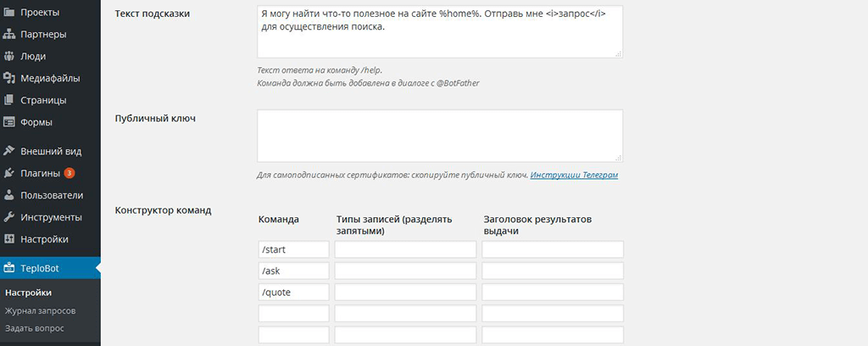
Task: Click the Plugins update badge showing 3
Action: pyautogui.click(x=70, y=173)
